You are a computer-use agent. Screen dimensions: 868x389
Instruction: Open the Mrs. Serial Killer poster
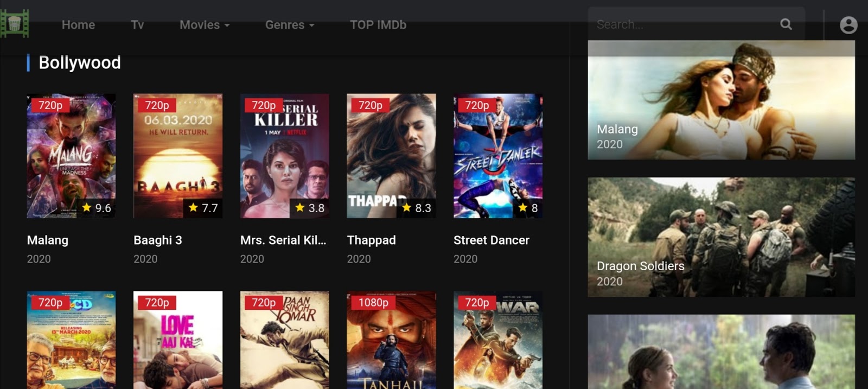click(x=284, y=156)
